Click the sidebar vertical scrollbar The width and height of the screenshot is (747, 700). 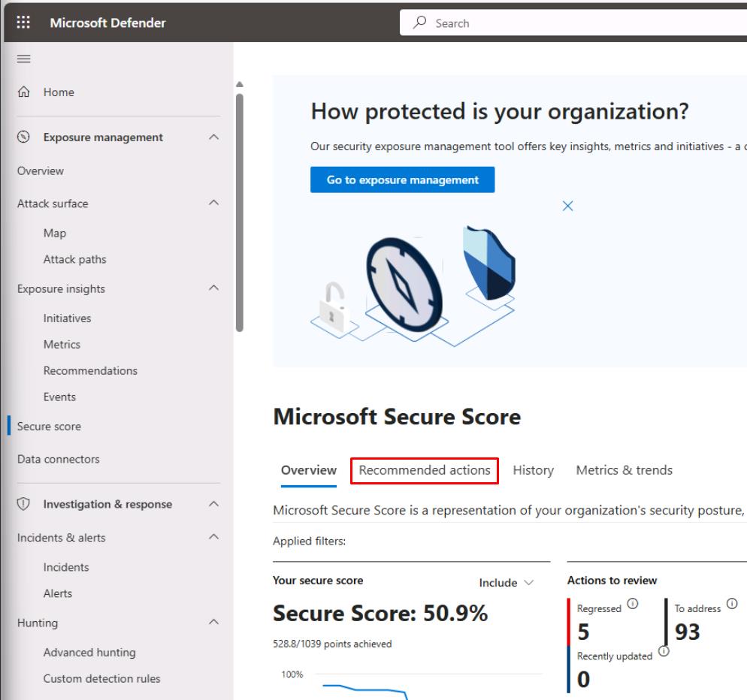tap(240, 212)
